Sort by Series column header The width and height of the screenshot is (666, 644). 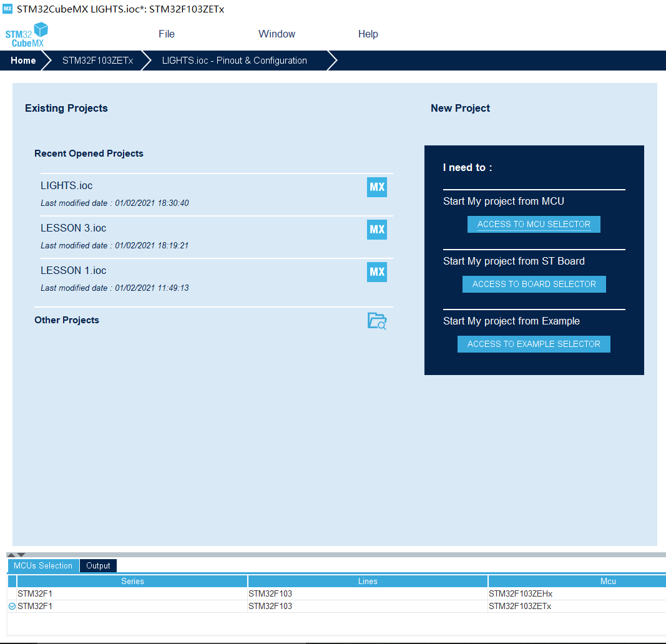(x=132, y=581)
